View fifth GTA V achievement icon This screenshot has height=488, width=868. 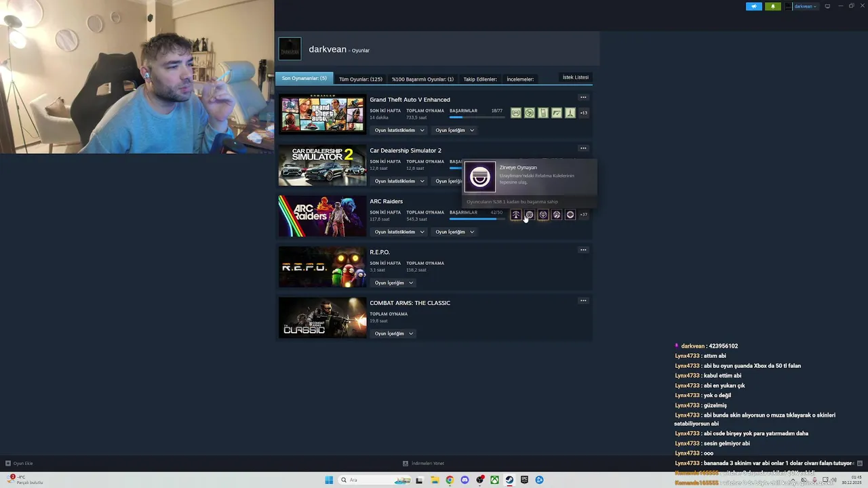coord(570,113)
